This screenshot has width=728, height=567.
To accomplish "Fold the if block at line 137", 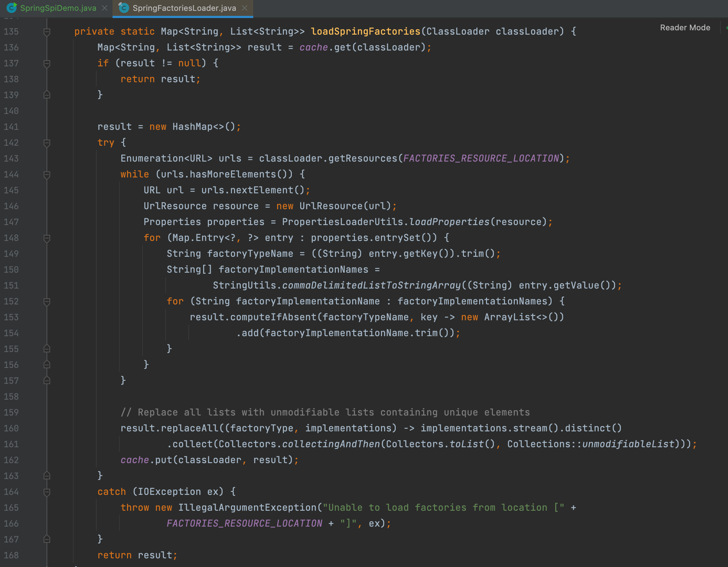I will pyautogui.click(x=47, y=63).
